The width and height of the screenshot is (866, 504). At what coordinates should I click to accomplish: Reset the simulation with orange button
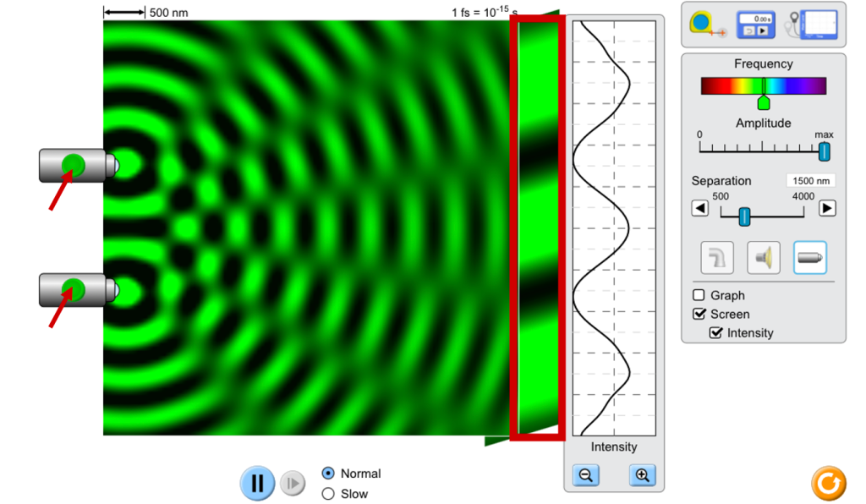point(829,484)
